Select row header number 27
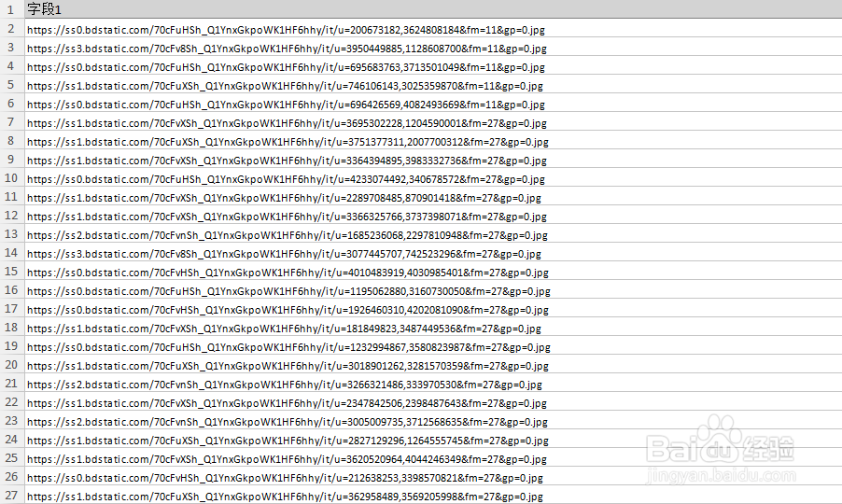This screenshot has width=842, height=504. tap(12, 495)
